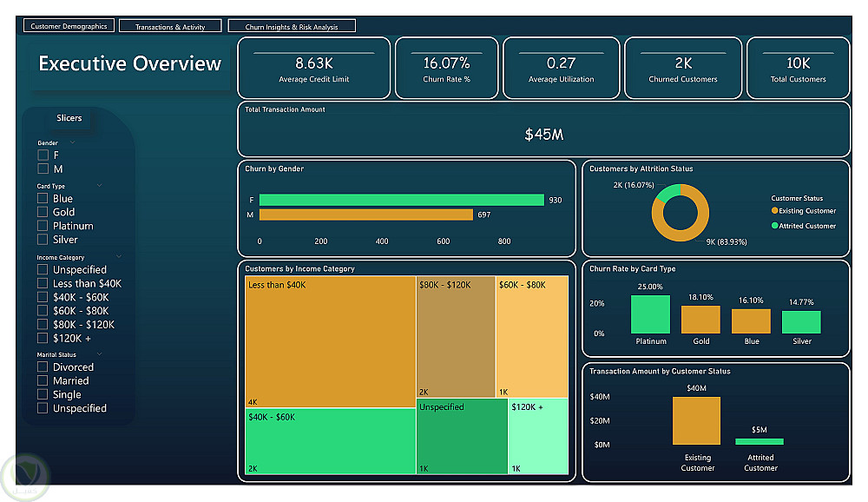Click the Attrited Customer transaction amount bar
Image resolution: width=868 pixels, height=502 pixels.
tap(759, 441)
